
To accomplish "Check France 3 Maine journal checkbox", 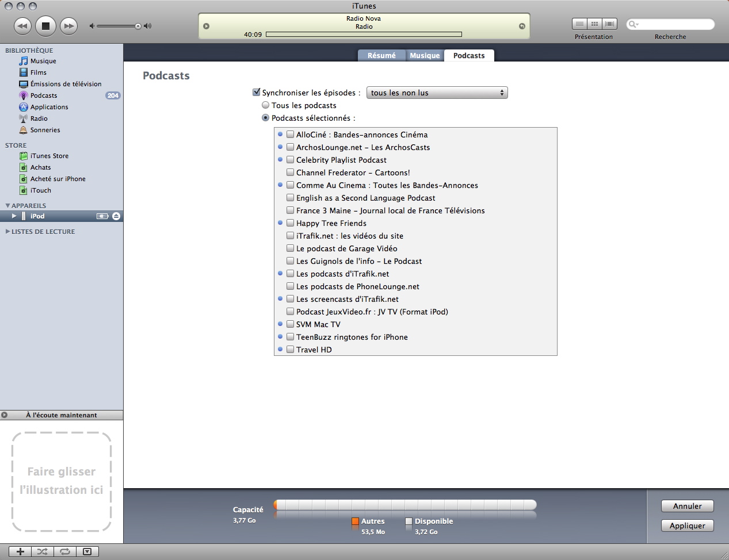I will click(x=291, y=210).
